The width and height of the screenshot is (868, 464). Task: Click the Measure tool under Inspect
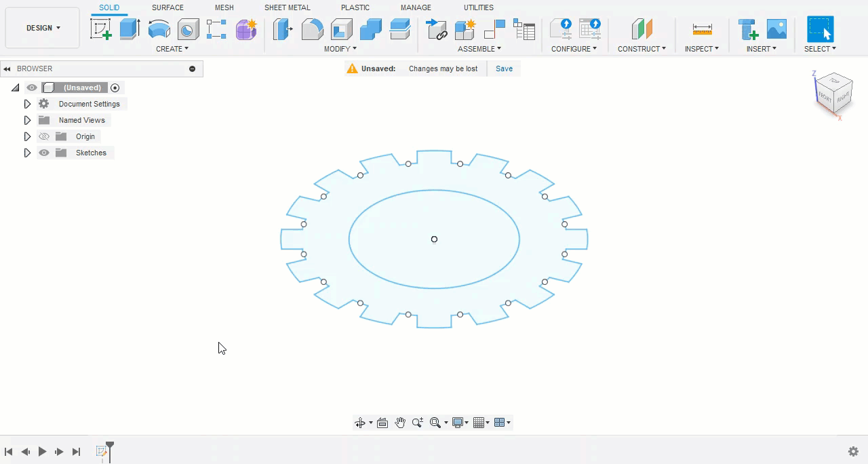(702, 29)
